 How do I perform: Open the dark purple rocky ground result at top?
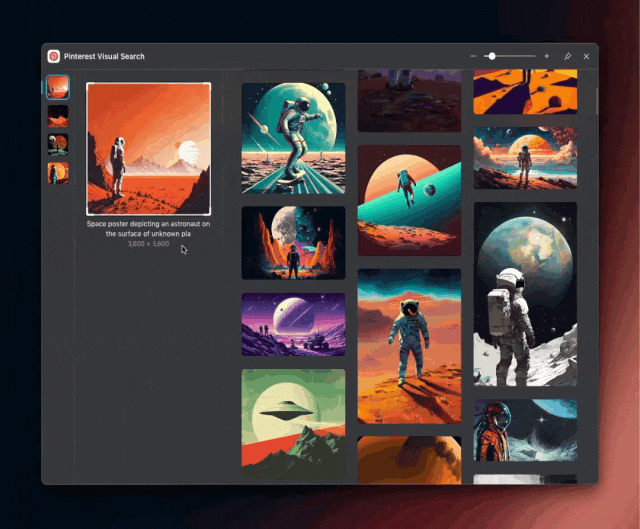409,101
